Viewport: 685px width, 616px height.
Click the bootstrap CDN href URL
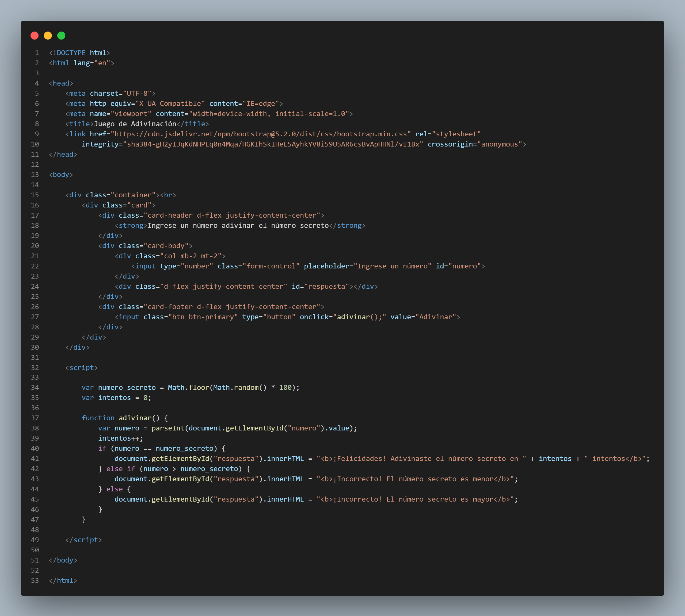tap(261, 134)
